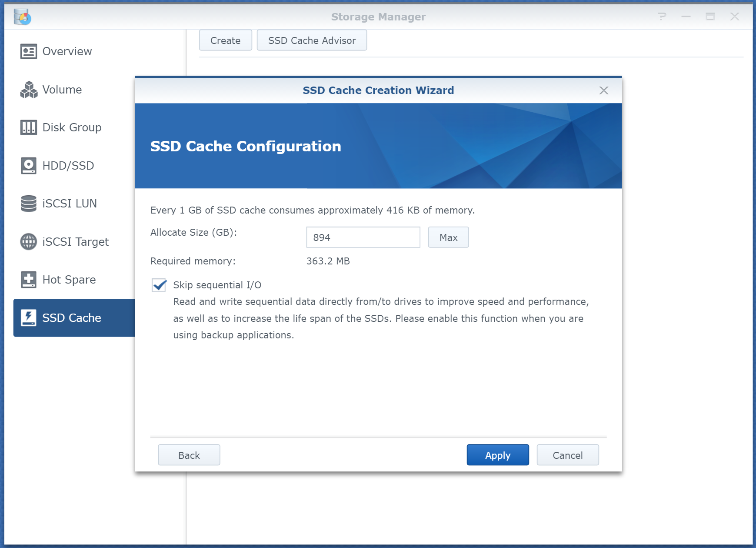Click the iSCSI Target globe icon

tap(29, 242)
